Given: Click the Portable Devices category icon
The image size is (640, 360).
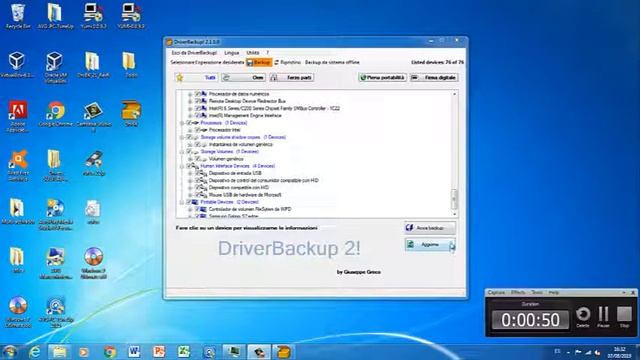Looking at the screenshot, I should pyautogui.click(x=195, y=202).
